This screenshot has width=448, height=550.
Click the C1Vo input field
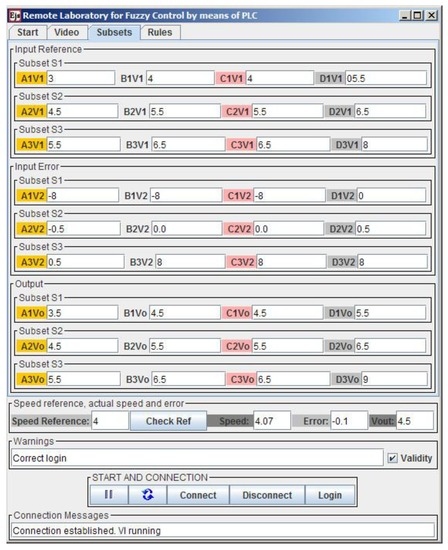pyautogui.click(x=287, y=313)
